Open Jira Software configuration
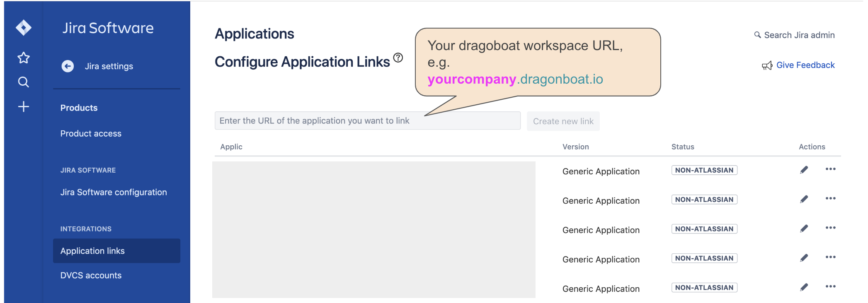 114,192
